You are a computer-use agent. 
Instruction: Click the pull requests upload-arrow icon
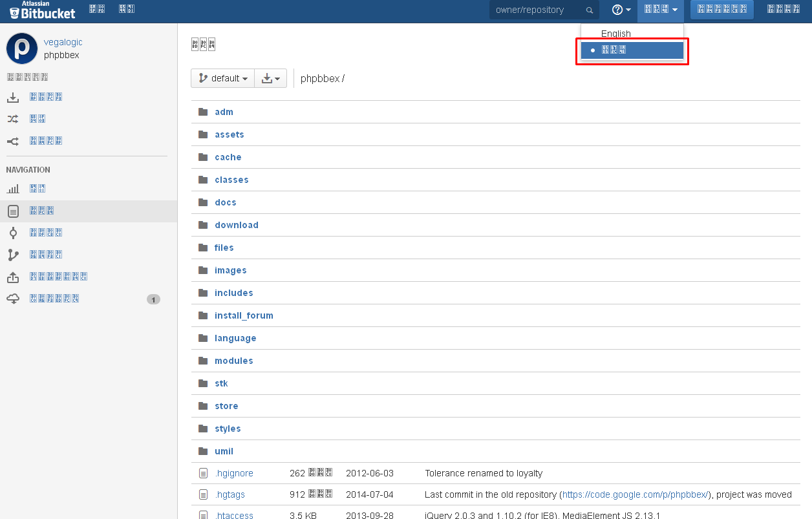[13, 277]
